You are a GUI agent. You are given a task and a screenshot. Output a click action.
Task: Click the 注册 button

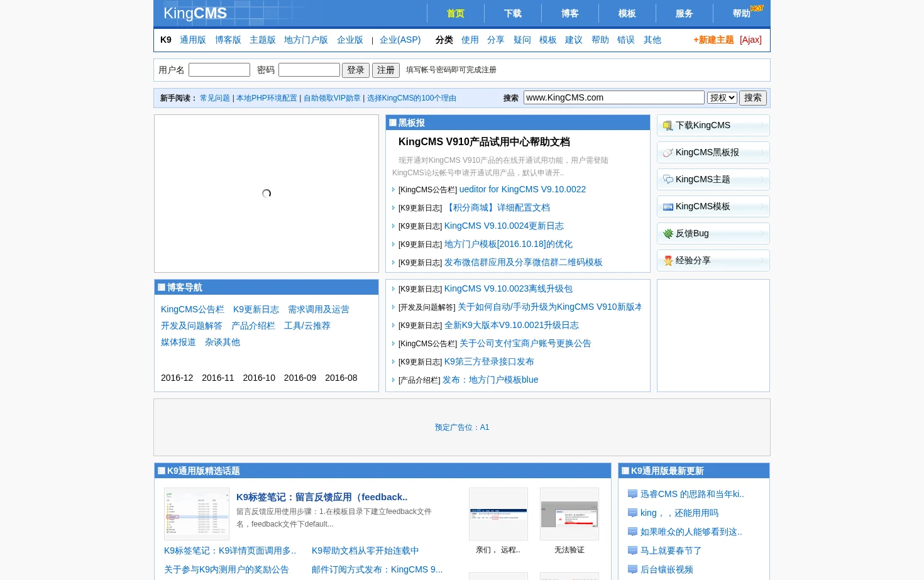coord(386,70)
